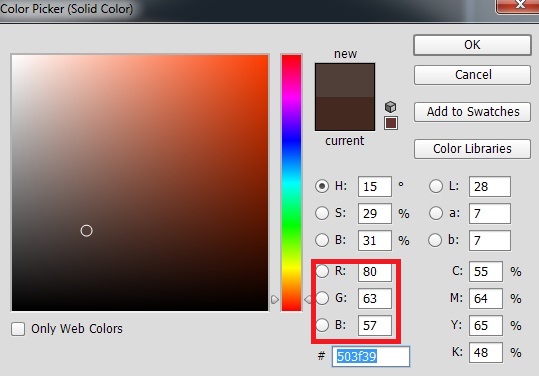Select the H hue radio button
539x376 pixels.
click(x=322, y=186)
